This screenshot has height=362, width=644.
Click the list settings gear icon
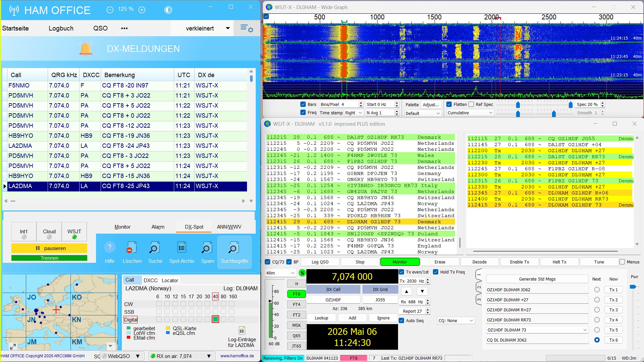point(247,28)
